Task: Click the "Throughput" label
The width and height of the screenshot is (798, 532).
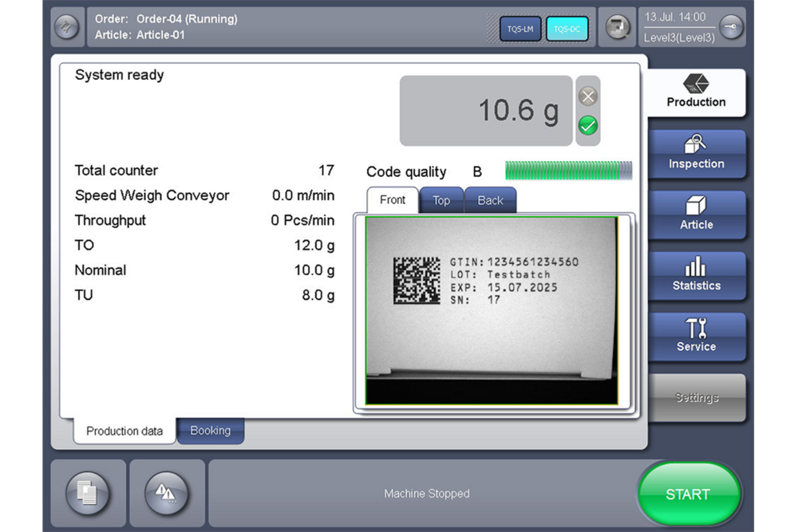Action: (110, 220)
